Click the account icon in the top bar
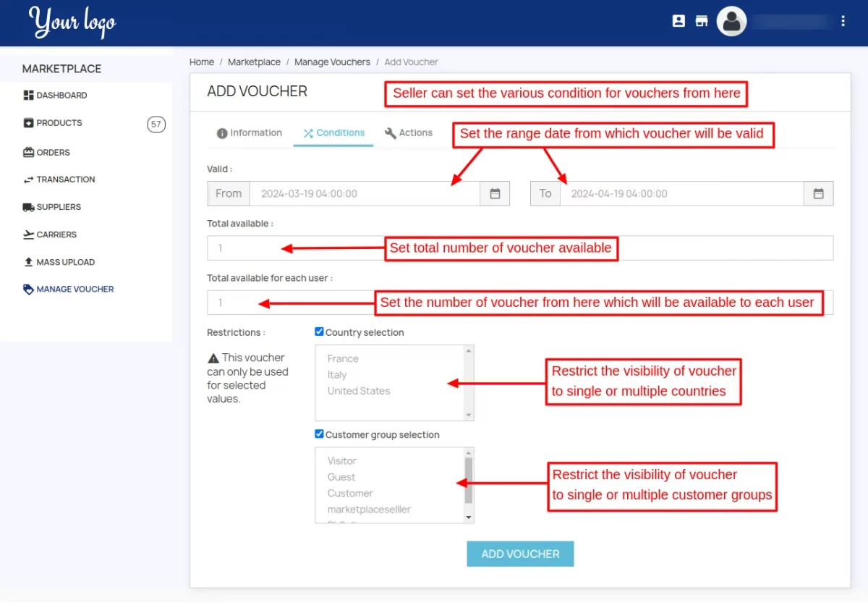Image resolution: width=868 pixels, height=603 pixels. (678, 21)
